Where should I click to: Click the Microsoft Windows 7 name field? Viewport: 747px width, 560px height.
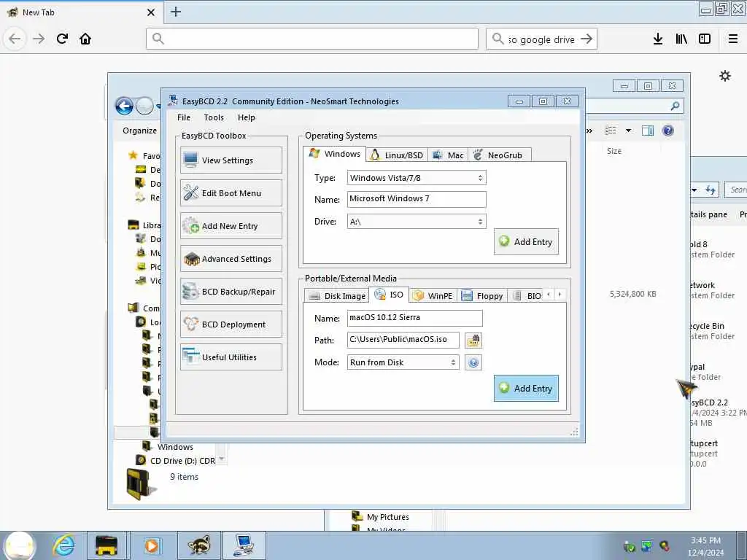417,199
